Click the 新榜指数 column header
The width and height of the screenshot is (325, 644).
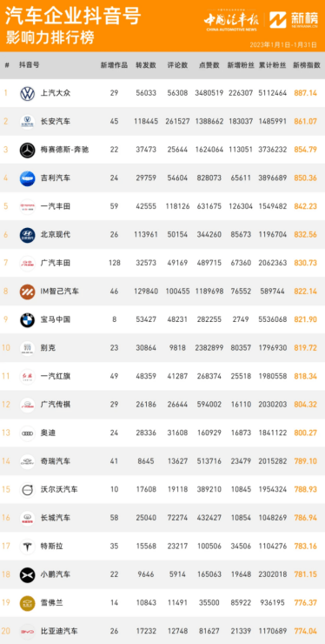click(306, 65)
